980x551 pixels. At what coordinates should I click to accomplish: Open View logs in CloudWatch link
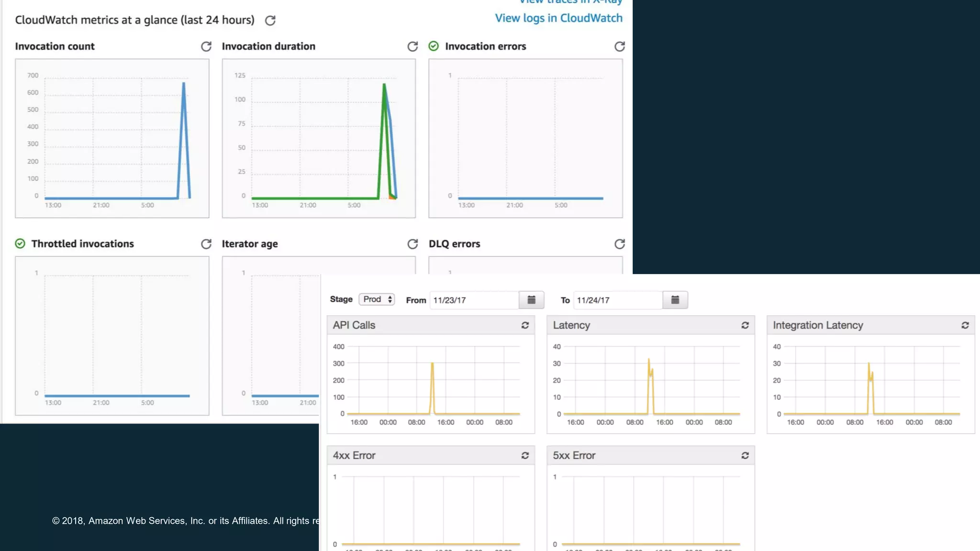(558, 18)
